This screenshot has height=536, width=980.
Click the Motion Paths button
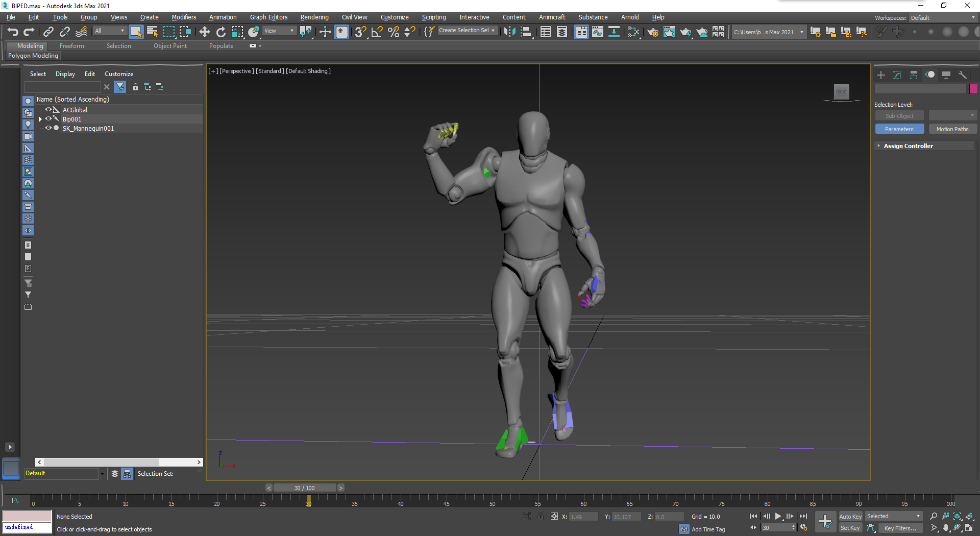pos(952,129)
